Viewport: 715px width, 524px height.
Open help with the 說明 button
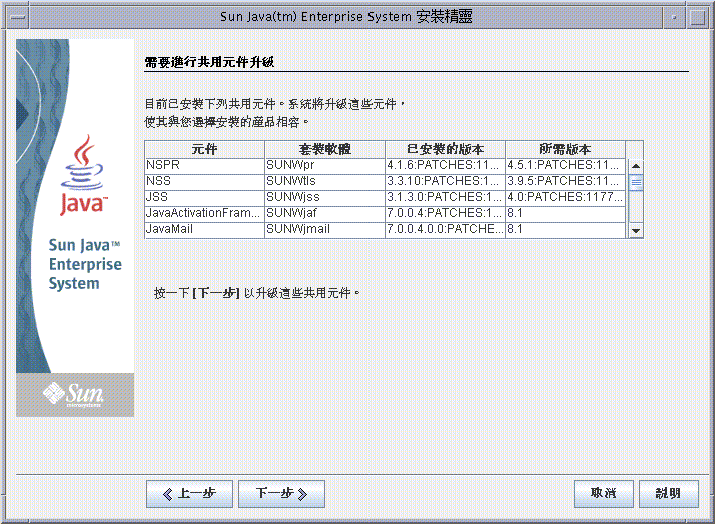pos(668,493)
